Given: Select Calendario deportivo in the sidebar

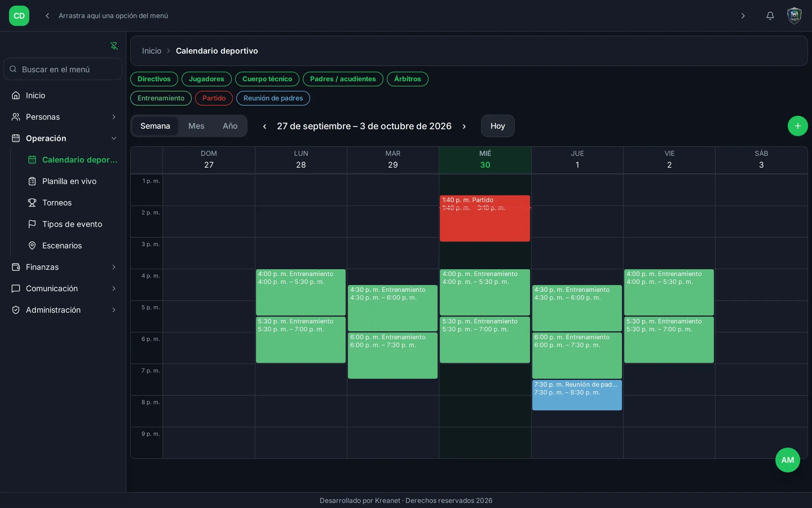Looking at the screenshot, I should click(x=73, y=160).
